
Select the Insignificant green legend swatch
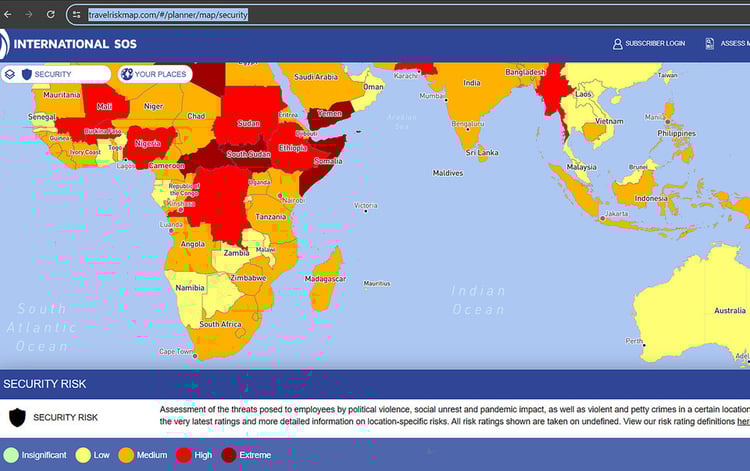click(x=10, y=455)
